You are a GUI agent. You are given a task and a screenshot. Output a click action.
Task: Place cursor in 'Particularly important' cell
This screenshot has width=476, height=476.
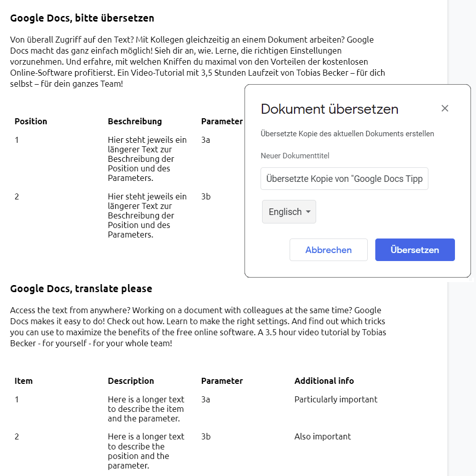[336, 399]
